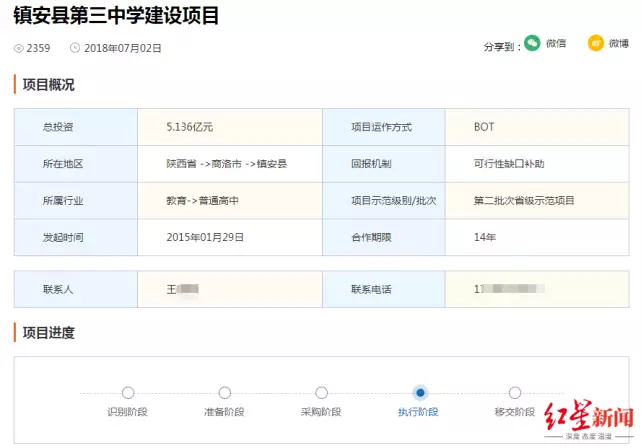The height and width of the screenshot is (448, 641).
Task: Click the 5.136亿元 total investment value
Action: coord(190,127)
